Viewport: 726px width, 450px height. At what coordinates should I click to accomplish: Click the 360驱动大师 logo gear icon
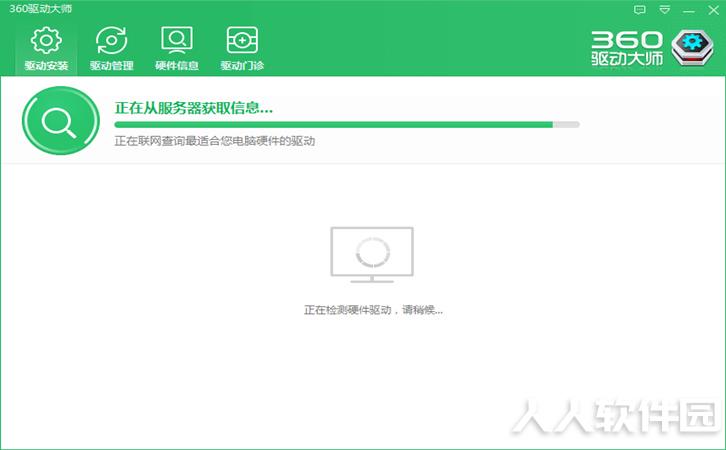coord(693,47)
